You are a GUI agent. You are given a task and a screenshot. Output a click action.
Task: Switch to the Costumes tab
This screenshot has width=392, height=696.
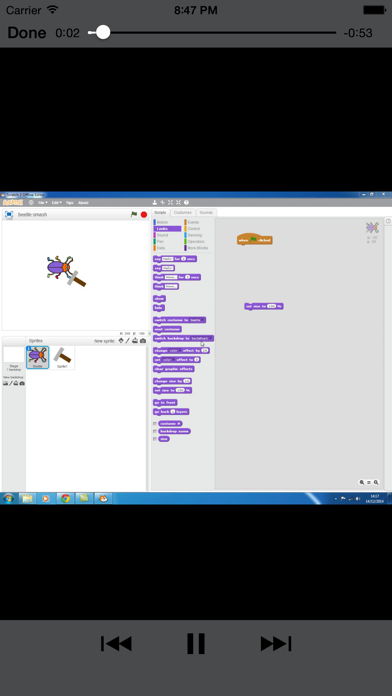coord(182,213)
